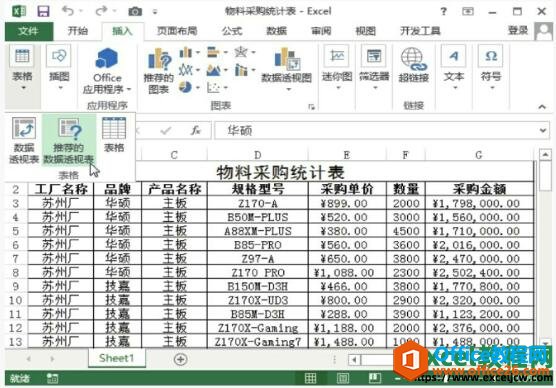This screenshot has height=388, width=556.
Task: Expand the 迷你图 sparklines dropdown
Action: click(337, 68)
